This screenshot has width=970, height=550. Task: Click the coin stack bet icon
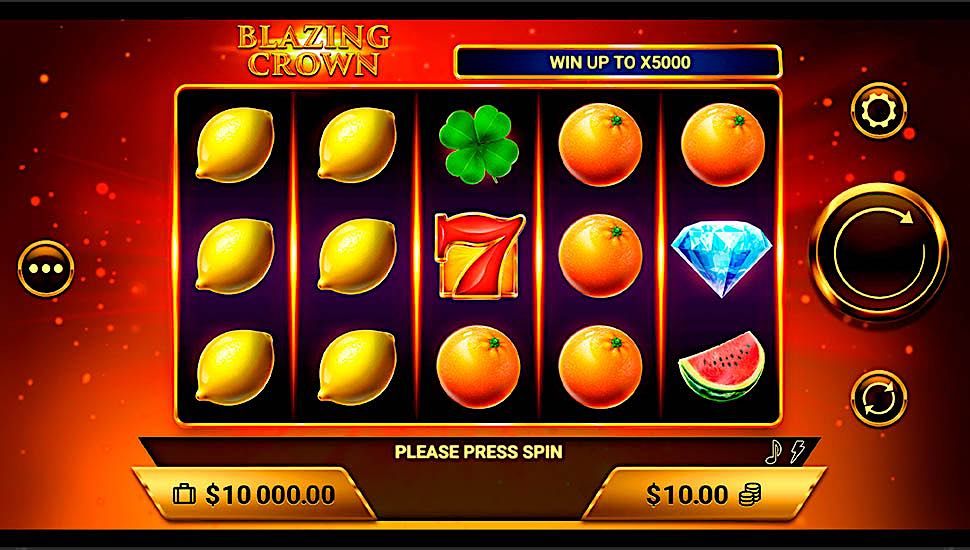(x=750, y=495)
